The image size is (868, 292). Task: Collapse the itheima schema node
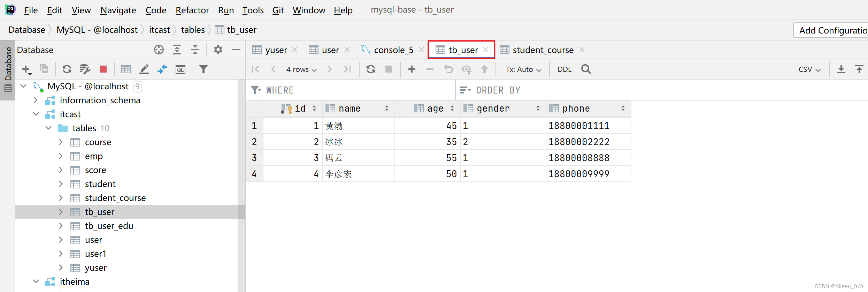click(x=36, y=281)
